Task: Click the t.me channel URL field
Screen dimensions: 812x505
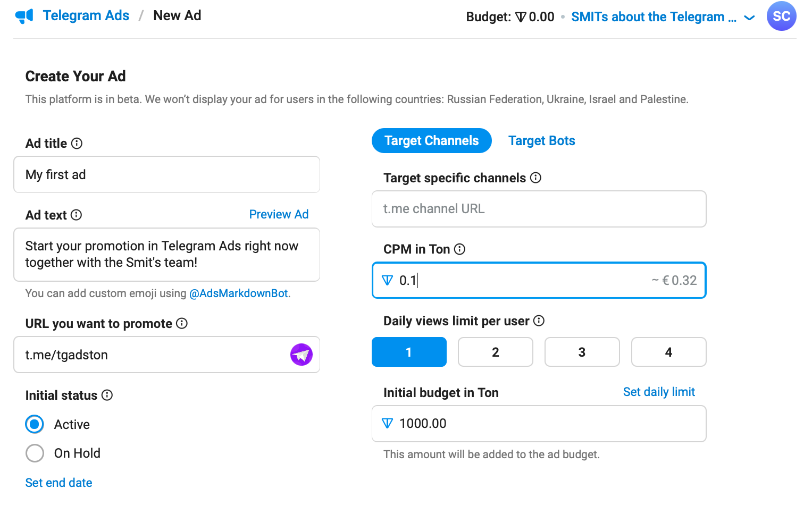Action: point(539,209)
